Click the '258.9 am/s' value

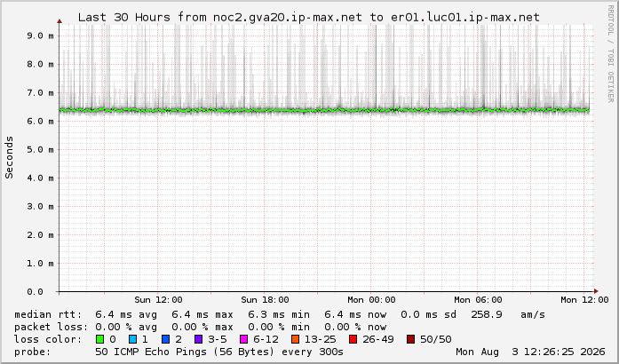point(508,314)
